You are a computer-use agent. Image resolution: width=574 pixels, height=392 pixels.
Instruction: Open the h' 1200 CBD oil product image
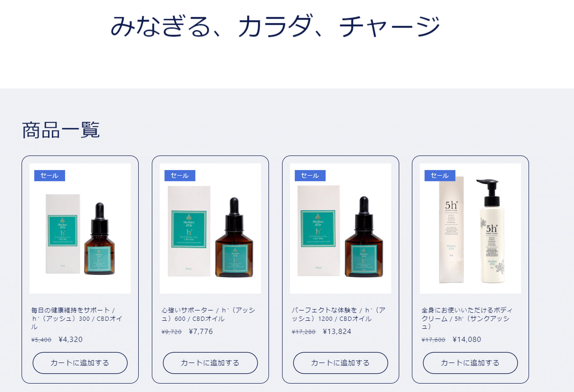[341, 229]
